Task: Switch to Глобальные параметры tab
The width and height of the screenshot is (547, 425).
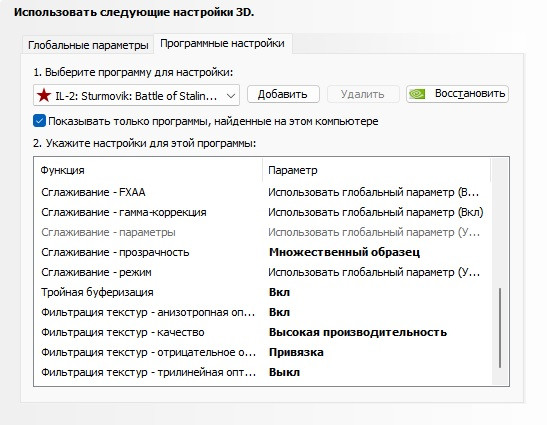Action: [88, 45]
